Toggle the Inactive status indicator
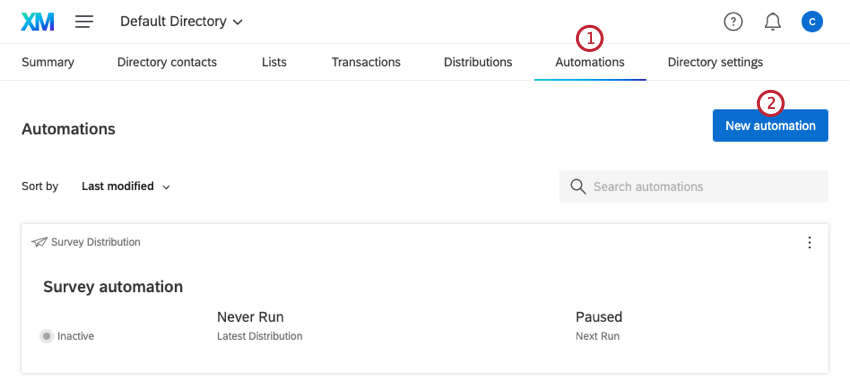 click(x=47, y=336)
